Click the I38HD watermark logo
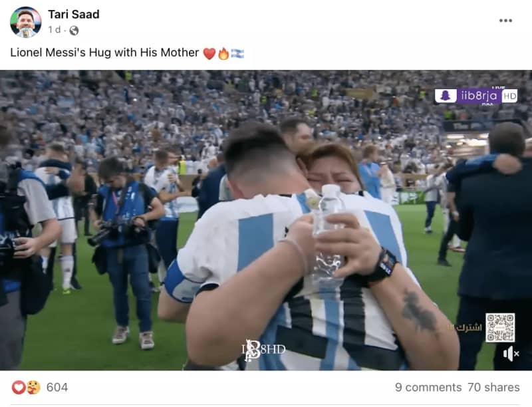Image resolution: width=532 pixels, height=407 pixels. point(263,350)
